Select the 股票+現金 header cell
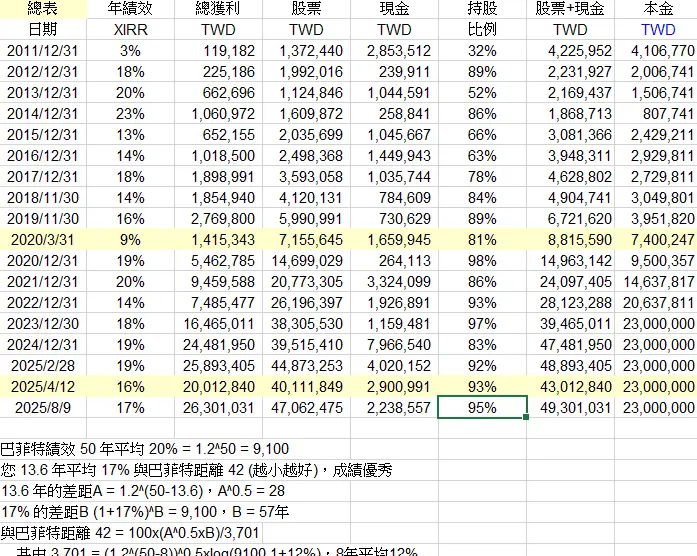The image size is (697, 556). click(569, 10)
